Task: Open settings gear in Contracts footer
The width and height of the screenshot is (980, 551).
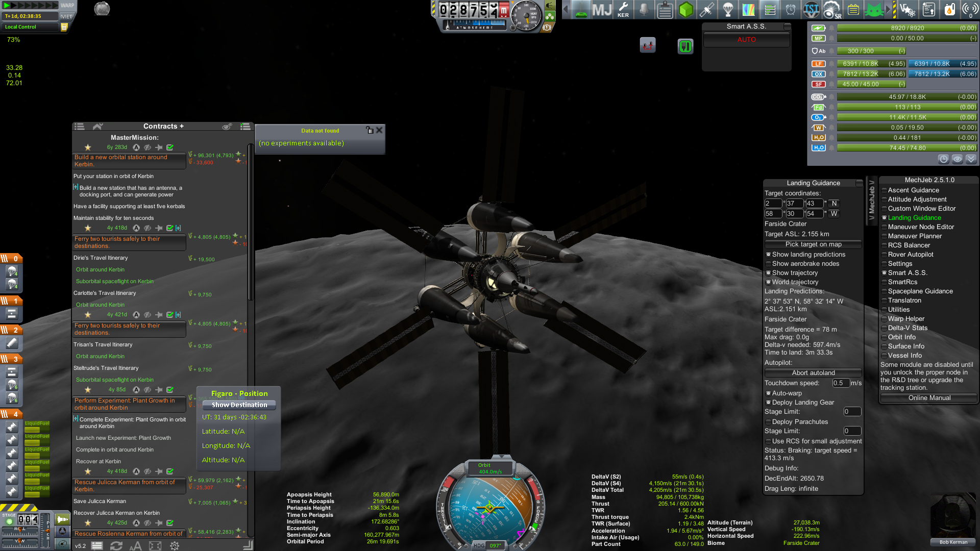Action: [x=175, y=546]
